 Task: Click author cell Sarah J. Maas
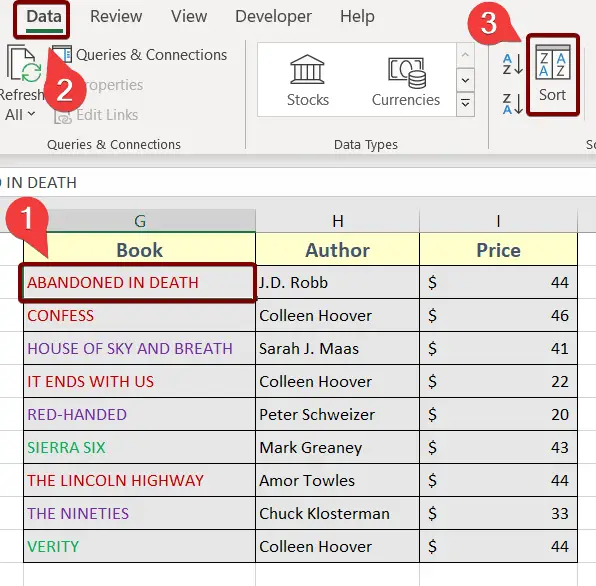click(338, 348)
